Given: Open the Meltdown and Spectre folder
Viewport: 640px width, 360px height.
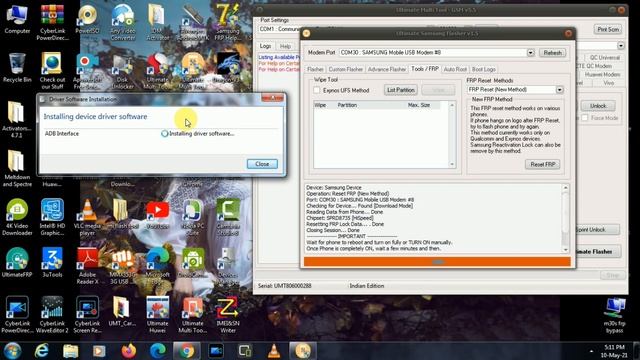Looking at the screenshot, I should [x=17, y=168].
